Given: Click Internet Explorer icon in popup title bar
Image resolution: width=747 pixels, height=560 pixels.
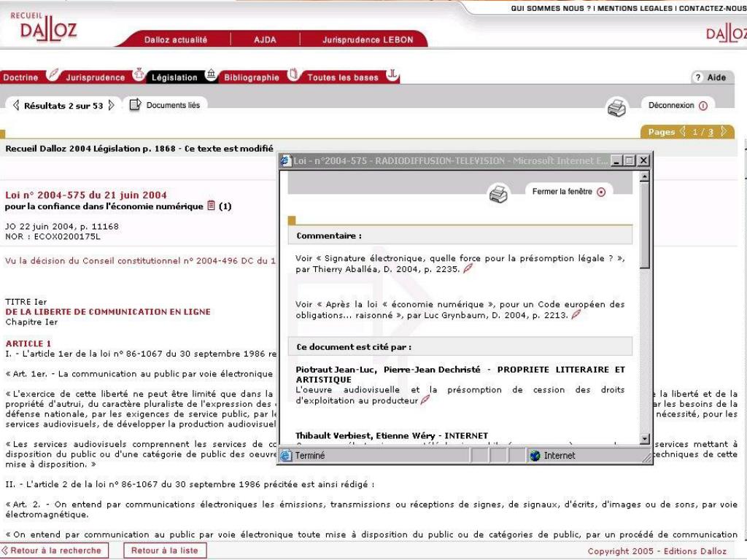Looking at the screenshot, I should [x=286, y=160].
